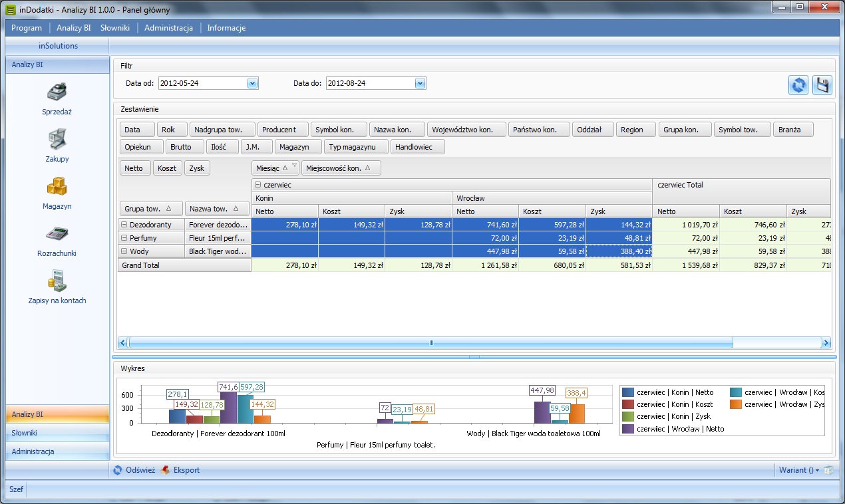This screenshot has height=504, width=845.
Task: Click the pivot grid scroll-right arrow
Action: coord(826,343)
